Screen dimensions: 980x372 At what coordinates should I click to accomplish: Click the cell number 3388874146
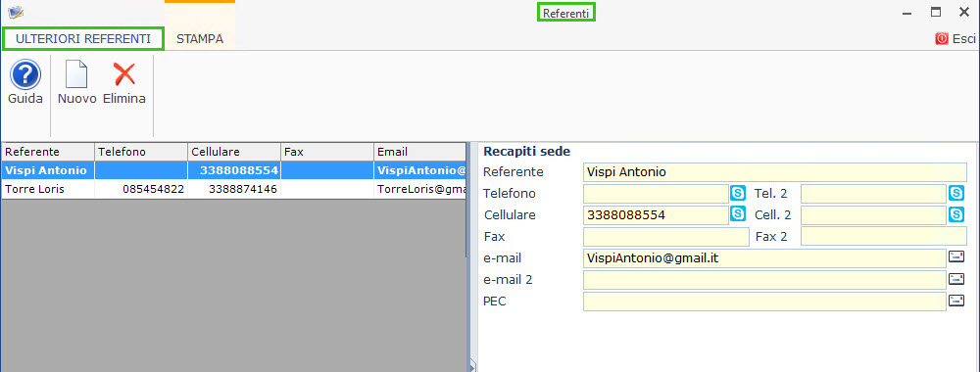click(234, 189)
